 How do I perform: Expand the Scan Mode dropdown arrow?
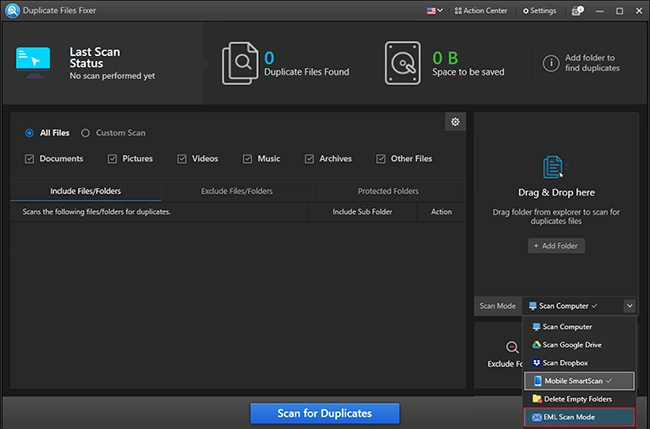click(x=629, y=306)
